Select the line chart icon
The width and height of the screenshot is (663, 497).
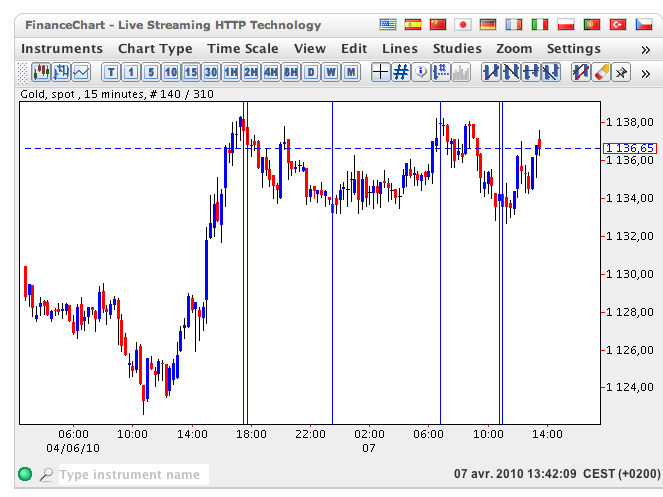(80, 72)
